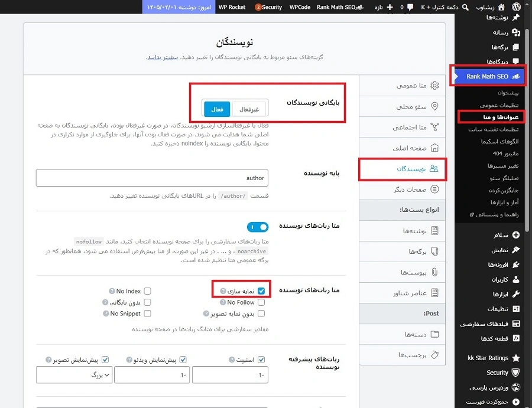Open Security shield icon in sidebar
This screenshot has width=532, height=408.
pyautogui.click(x=515, y=373)
